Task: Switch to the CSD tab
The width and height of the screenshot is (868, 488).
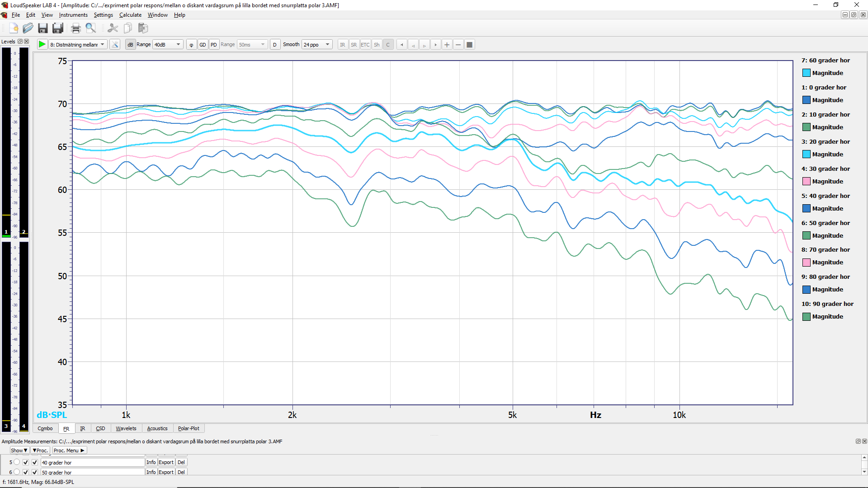Action: pos(100,428)
